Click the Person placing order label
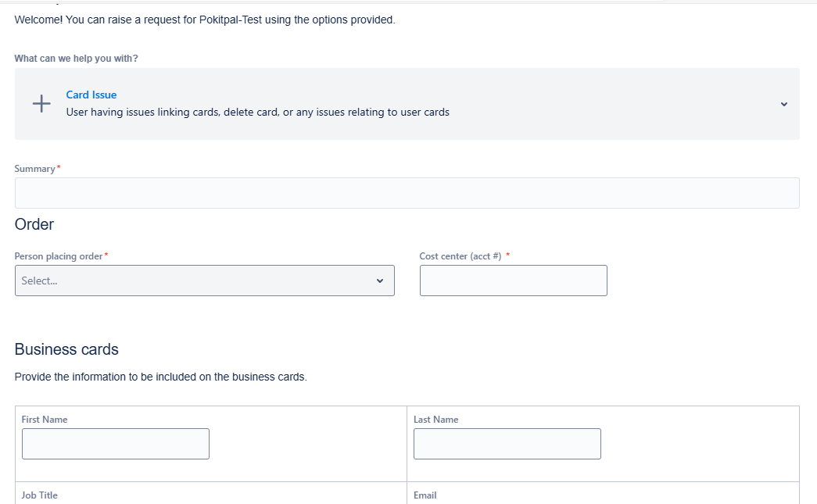 tap(59, 256)
